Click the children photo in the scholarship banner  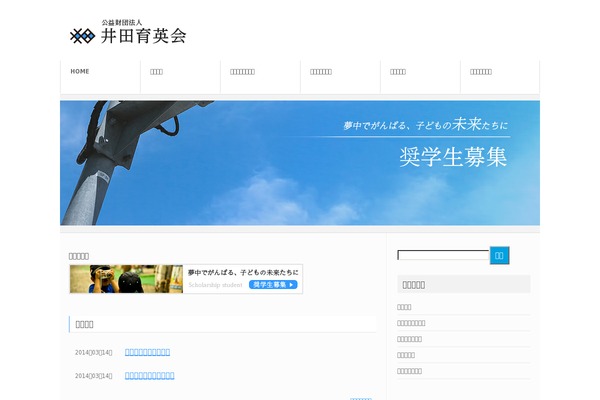(126, 279)
